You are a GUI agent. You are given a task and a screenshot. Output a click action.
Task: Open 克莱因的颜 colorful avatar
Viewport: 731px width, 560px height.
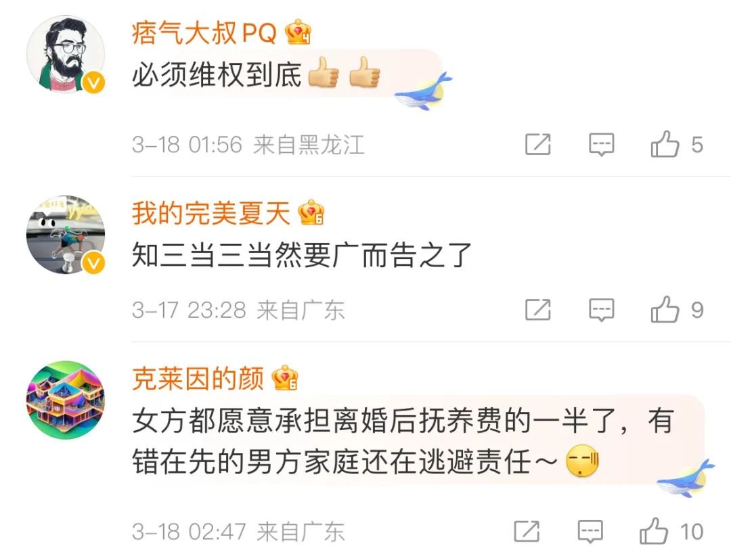tap(65, 400)
